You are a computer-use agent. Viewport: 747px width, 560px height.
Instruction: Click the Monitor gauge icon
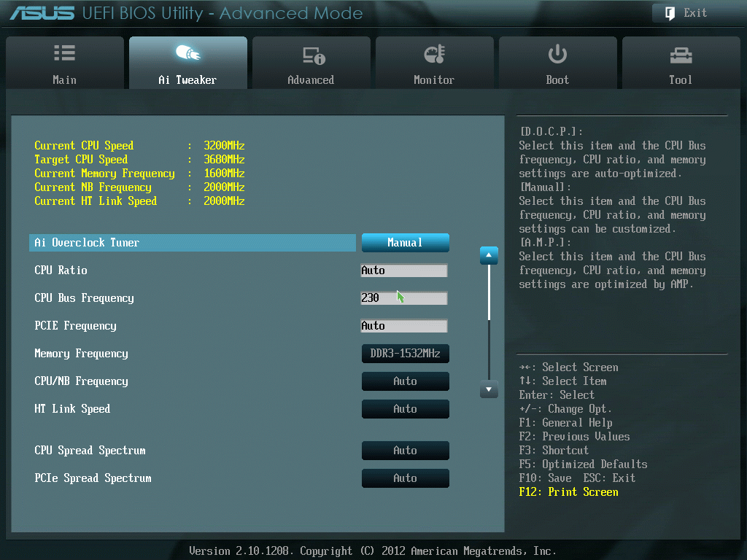[435, 54]
